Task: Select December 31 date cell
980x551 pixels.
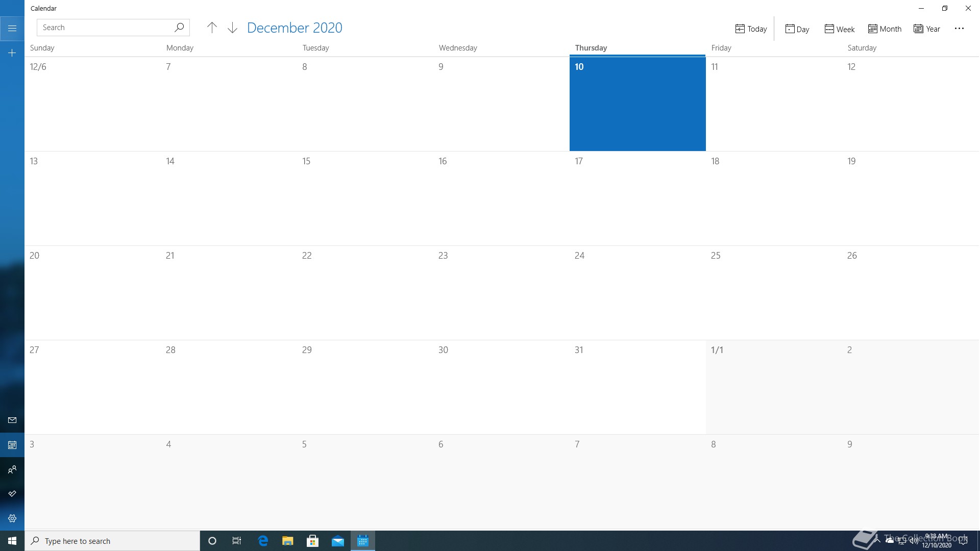Action: coord(638,387)
